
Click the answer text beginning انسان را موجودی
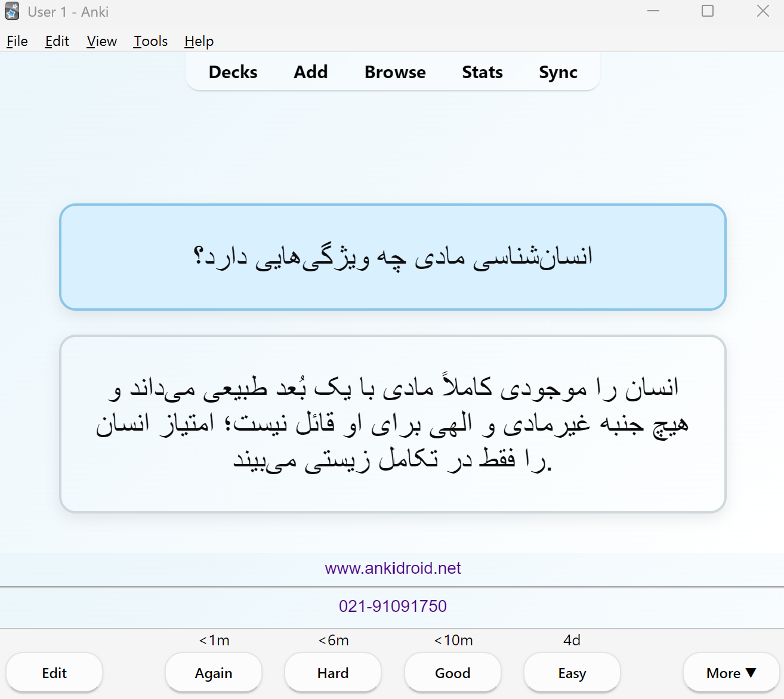pyautogui.click(x=393, y=424)
